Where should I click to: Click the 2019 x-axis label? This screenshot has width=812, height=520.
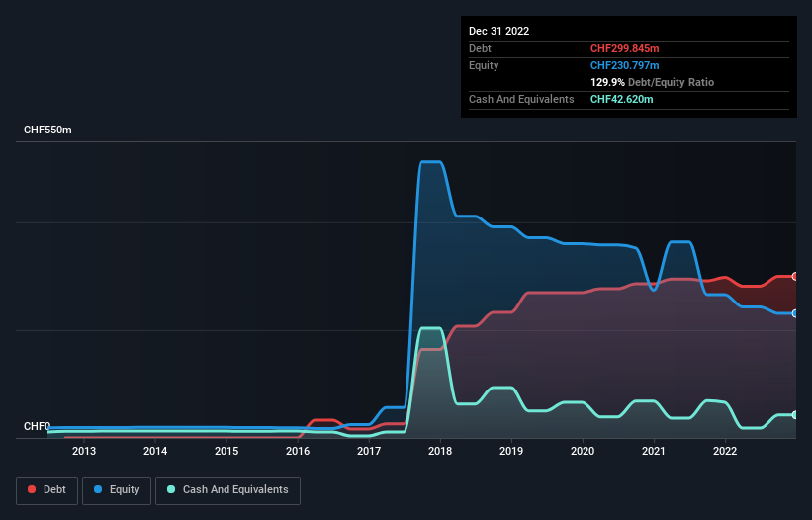tap(511, 451)
